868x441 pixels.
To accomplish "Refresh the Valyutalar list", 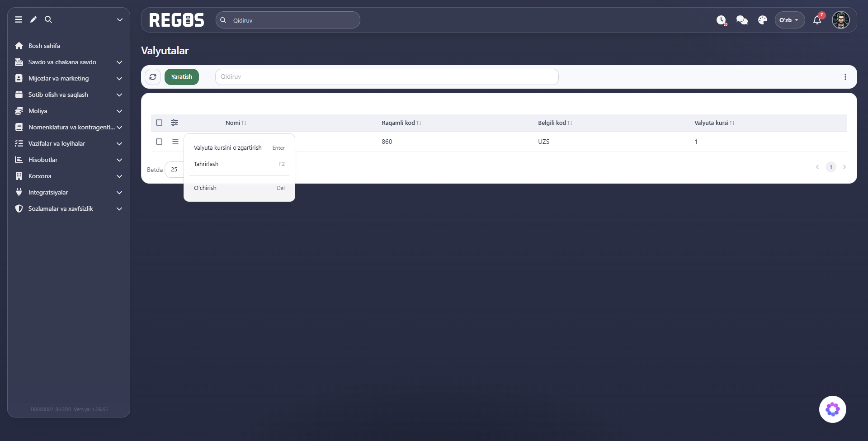I will click(x=153, y=77).
